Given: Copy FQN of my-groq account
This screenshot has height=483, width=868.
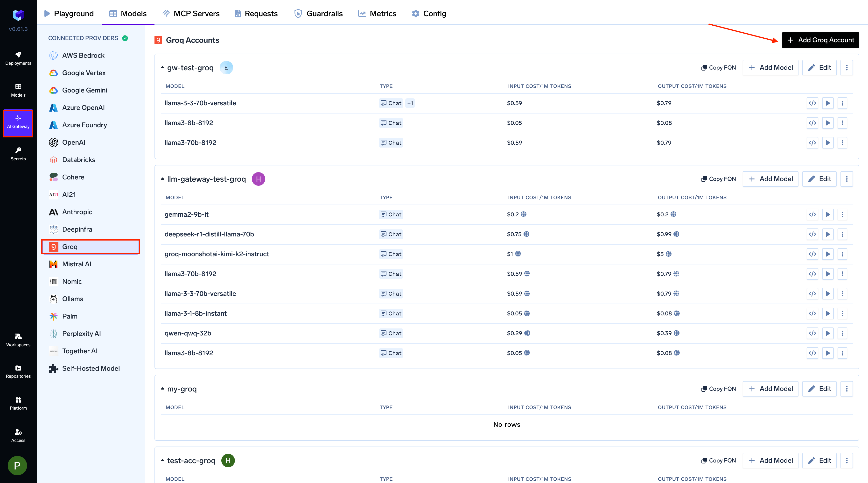Looking at the screenshot, I should tap(718, 389).
